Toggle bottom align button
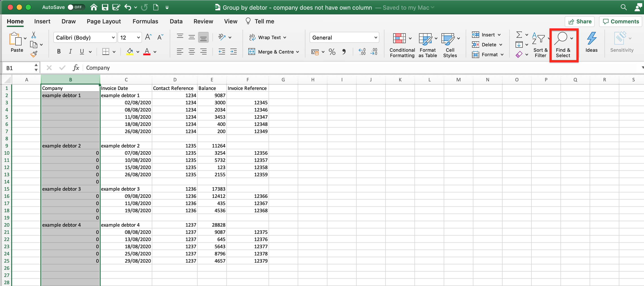Screen dimensions: 644x286 [x=203, y=37]
